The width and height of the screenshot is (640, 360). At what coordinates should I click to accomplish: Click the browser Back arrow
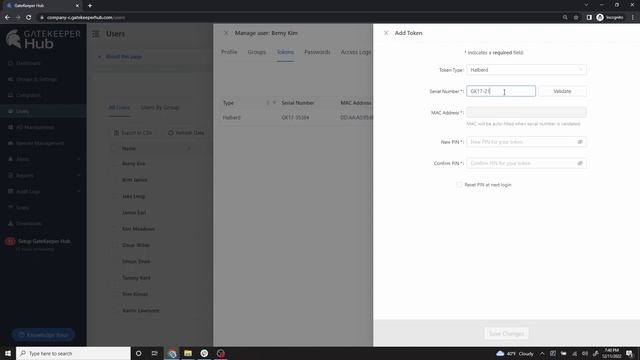click(x=7, y=18)
